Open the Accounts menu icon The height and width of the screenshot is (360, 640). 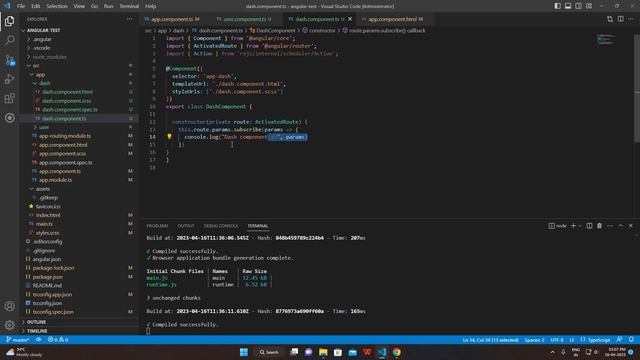(9, 306)
